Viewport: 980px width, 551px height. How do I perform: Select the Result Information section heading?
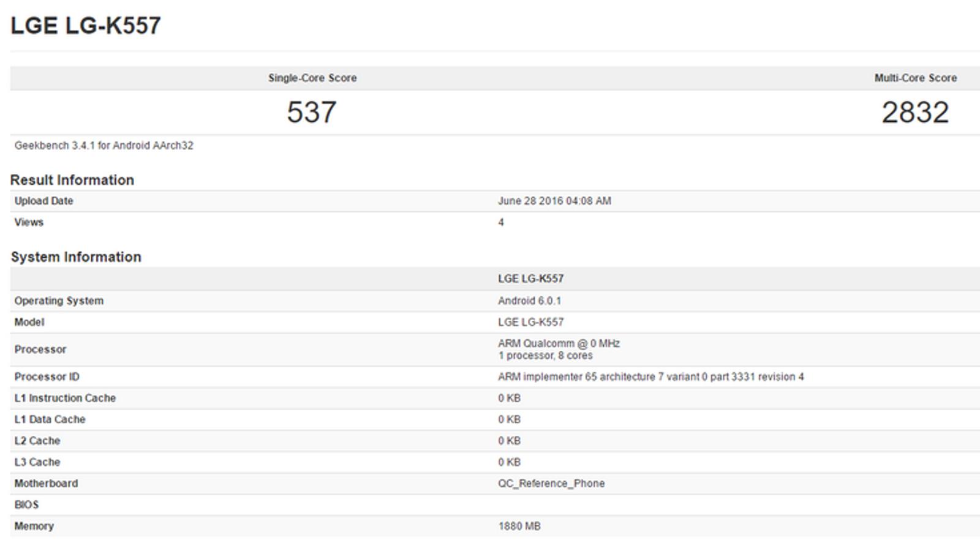(x=72, y=180)
